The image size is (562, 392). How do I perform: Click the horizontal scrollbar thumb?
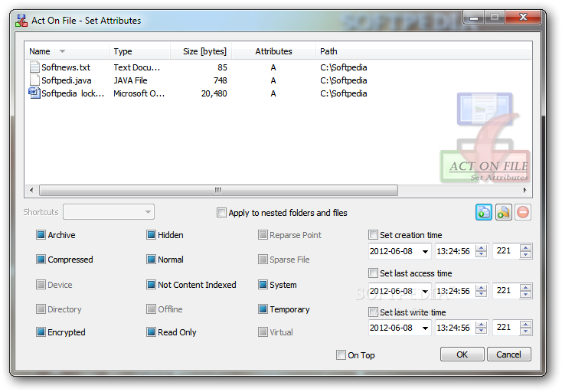(x=218, y=190)
